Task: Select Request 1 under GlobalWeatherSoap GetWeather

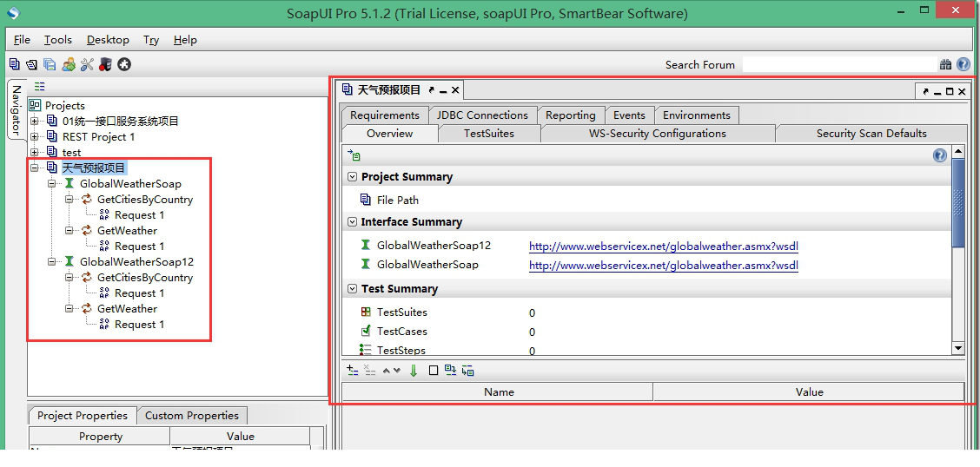Action: [139, 246]
